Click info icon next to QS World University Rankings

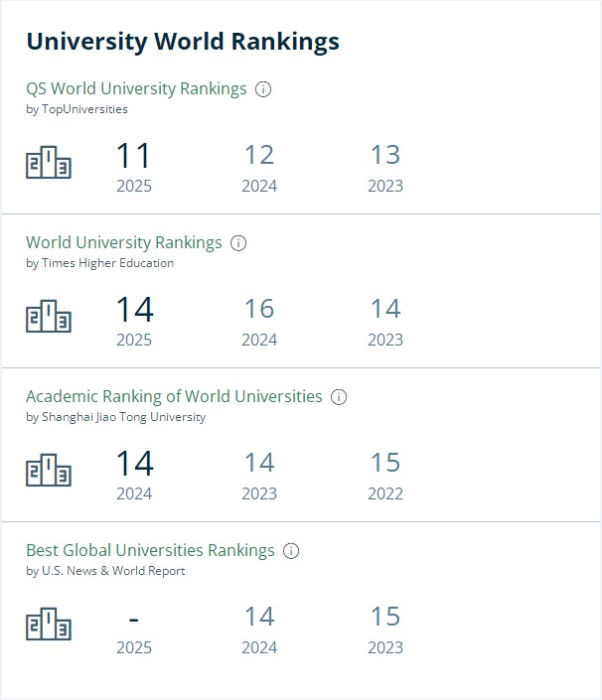click(x=263, y=89)
